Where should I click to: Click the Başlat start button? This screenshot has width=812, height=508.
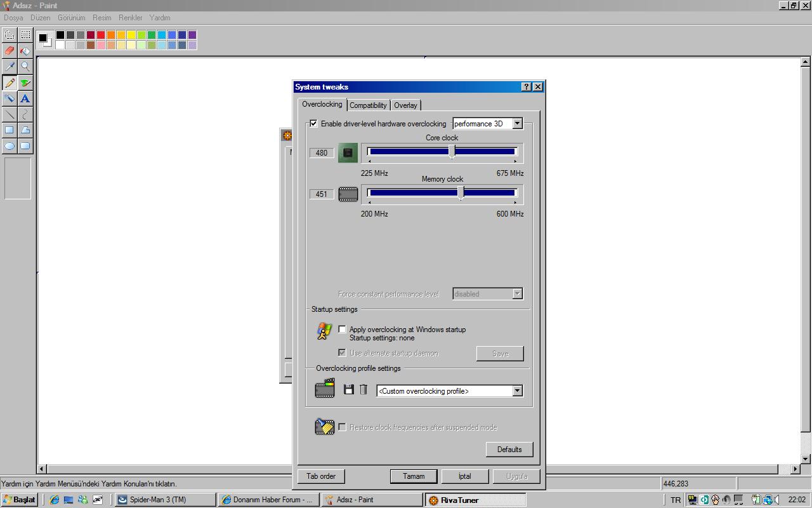tap(20, 500)
